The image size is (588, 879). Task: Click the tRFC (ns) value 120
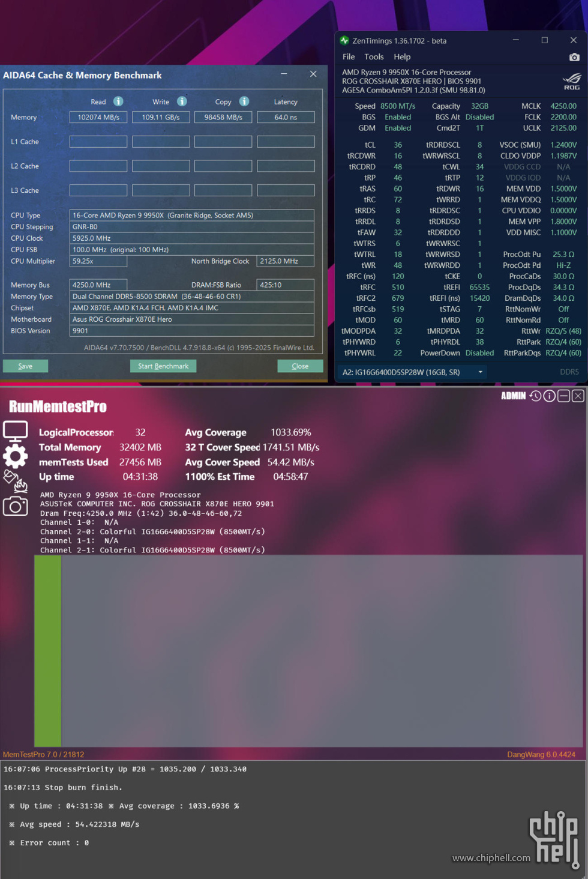tap(398, 276)
